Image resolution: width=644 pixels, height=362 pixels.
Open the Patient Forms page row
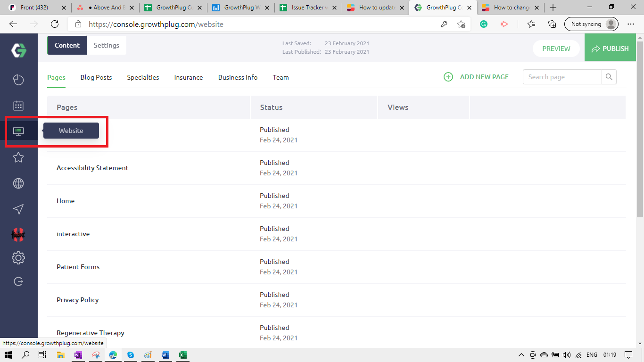[336, 267]
